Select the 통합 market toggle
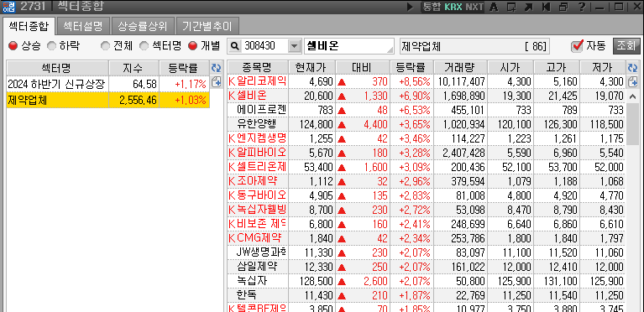The width and height of the screenshot is (644, 312). 432,7
